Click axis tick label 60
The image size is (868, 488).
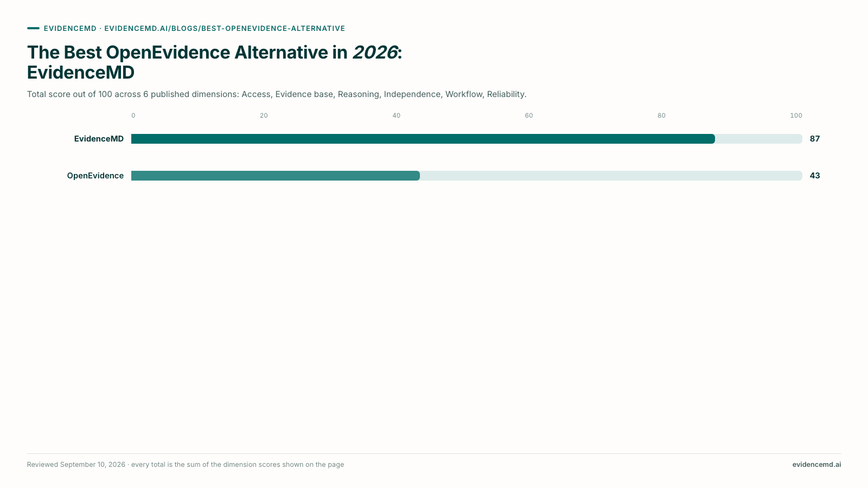pos(529,115)
